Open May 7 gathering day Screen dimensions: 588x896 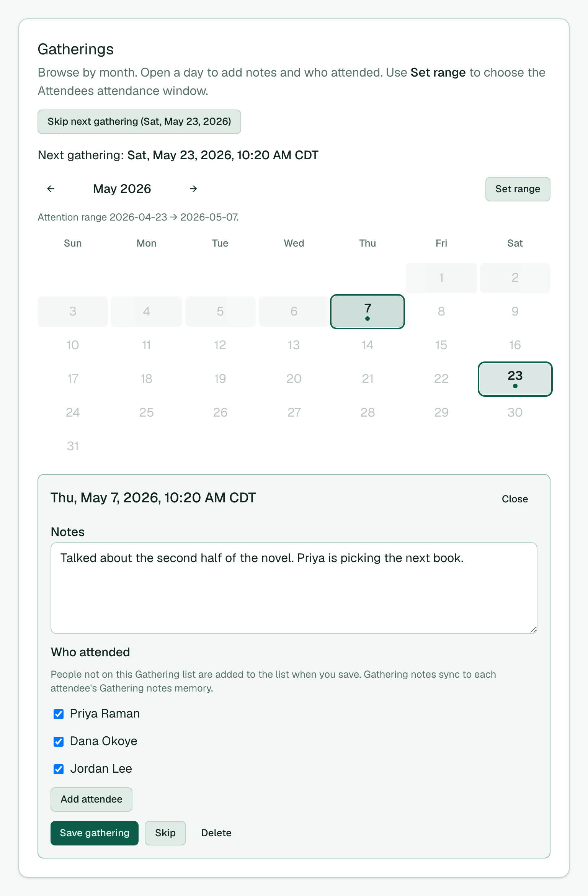367,312
